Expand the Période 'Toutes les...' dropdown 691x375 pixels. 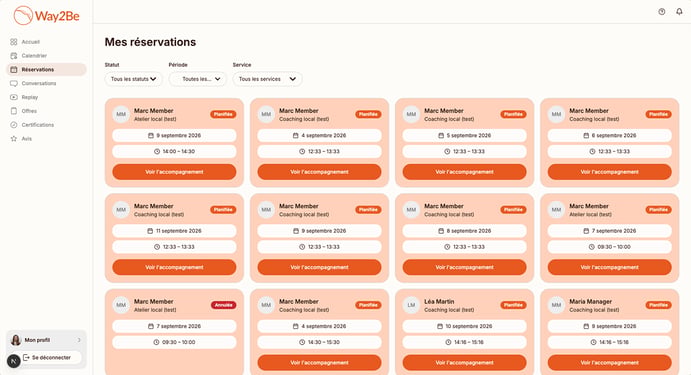tap(197, 79)
